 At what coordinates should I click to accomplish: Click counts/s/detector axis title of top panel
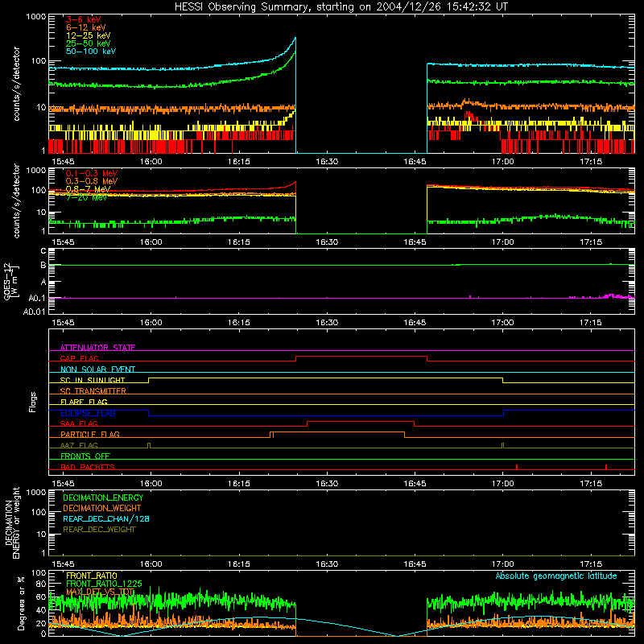[16, 84]
